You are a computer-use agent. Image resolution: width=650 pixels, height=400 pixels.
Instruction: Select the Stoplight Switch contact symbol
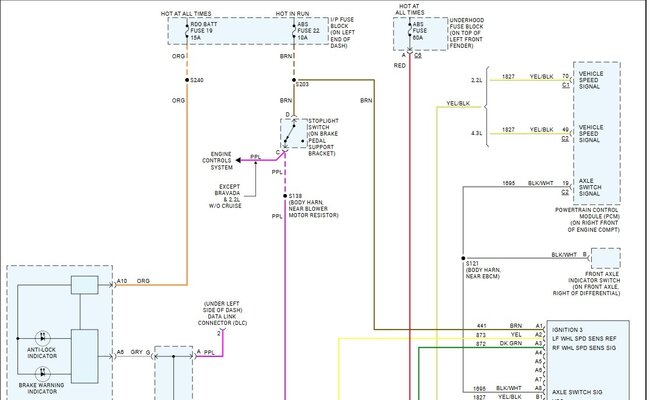click(x=294, y=133)
